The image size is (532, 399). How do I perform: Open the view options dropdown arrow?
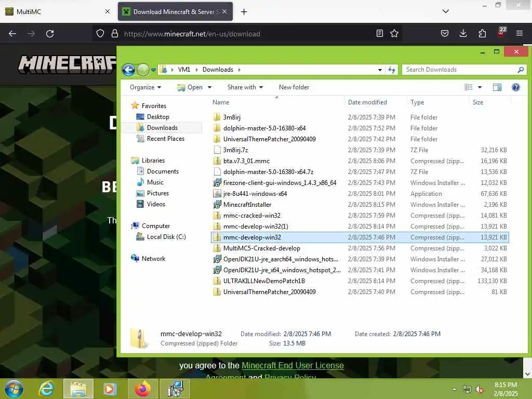[x=480, y=87]
